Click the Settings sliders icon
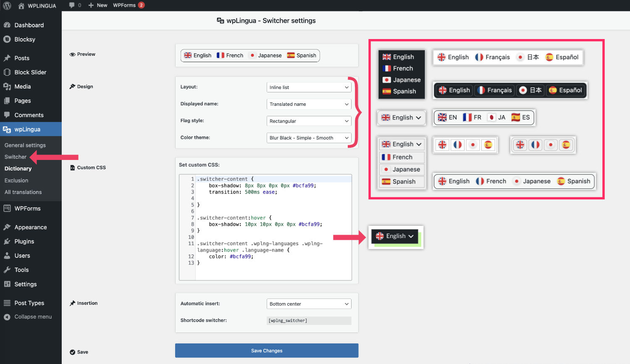 pos(7,284)
